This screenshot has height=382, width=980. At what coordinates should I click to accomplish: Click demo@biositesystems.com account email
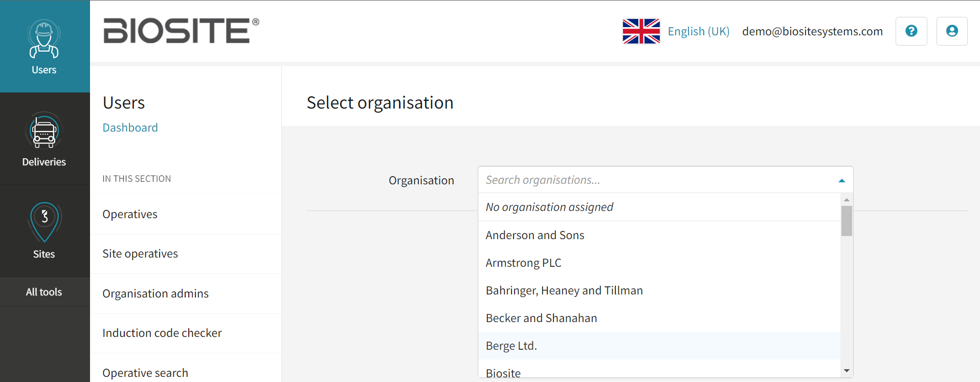tap(812, 31)
